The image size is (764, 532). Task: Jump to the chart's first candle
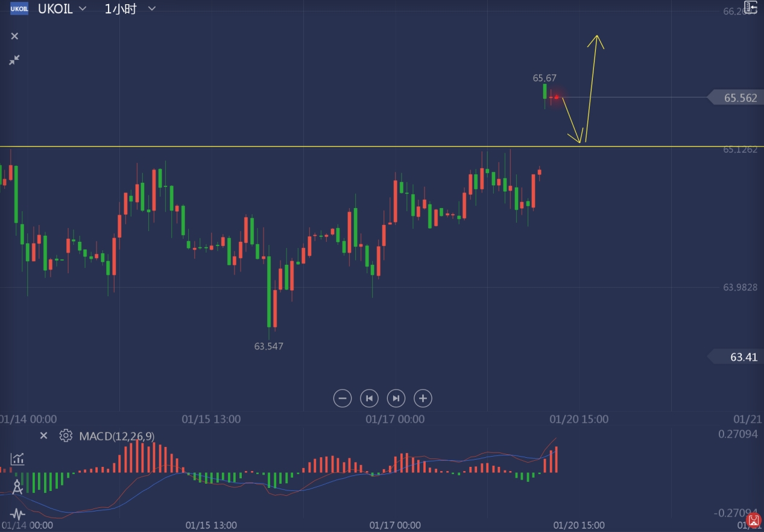click(x=369, y=398)
